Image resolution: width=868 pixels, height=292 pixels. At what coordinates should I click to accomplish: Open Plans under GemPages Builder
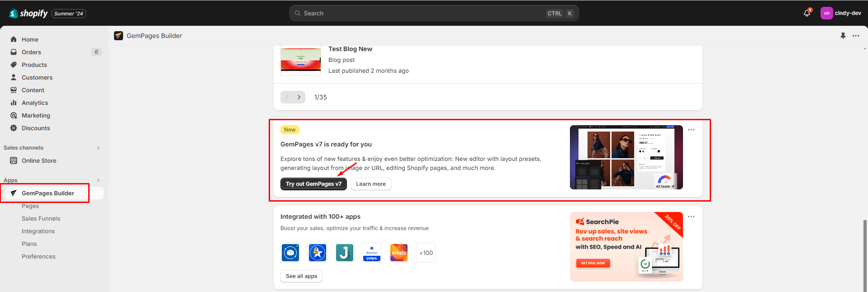pyautogui.click(x=29, y=244)
